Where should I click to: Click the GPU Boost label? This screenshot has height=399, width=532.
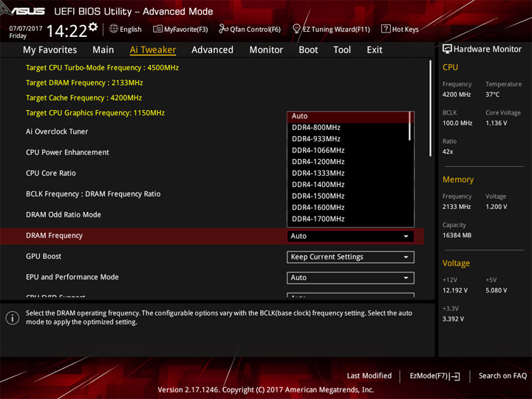[x=44, y=256]
